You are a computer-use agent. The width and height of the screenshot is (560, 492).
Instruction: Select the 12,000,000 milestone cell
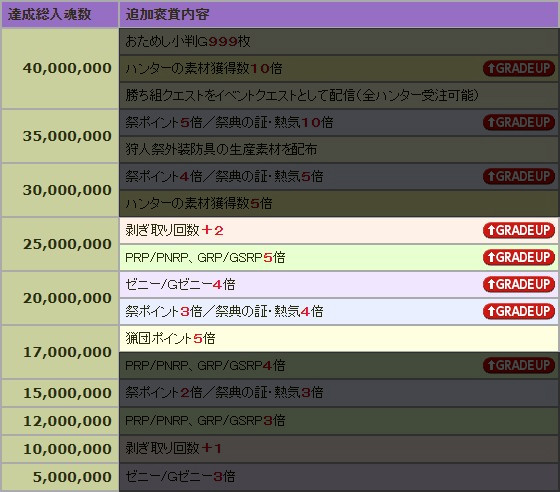(60, 421)
